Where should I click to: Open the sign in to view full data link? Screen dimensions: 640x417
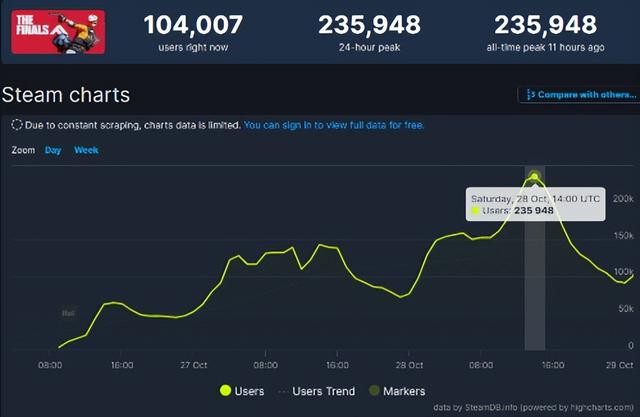click(333, 125)
